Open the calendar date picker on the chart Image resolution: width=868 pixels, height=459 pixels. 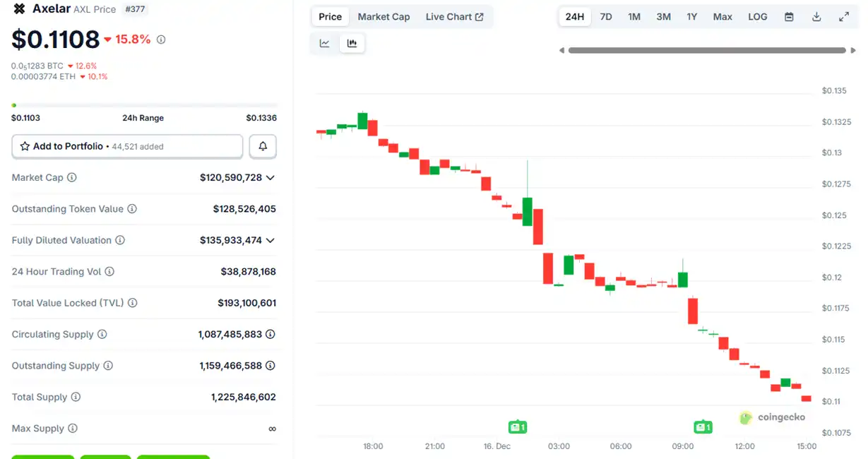pyautogui.click(x=789, y=16)
